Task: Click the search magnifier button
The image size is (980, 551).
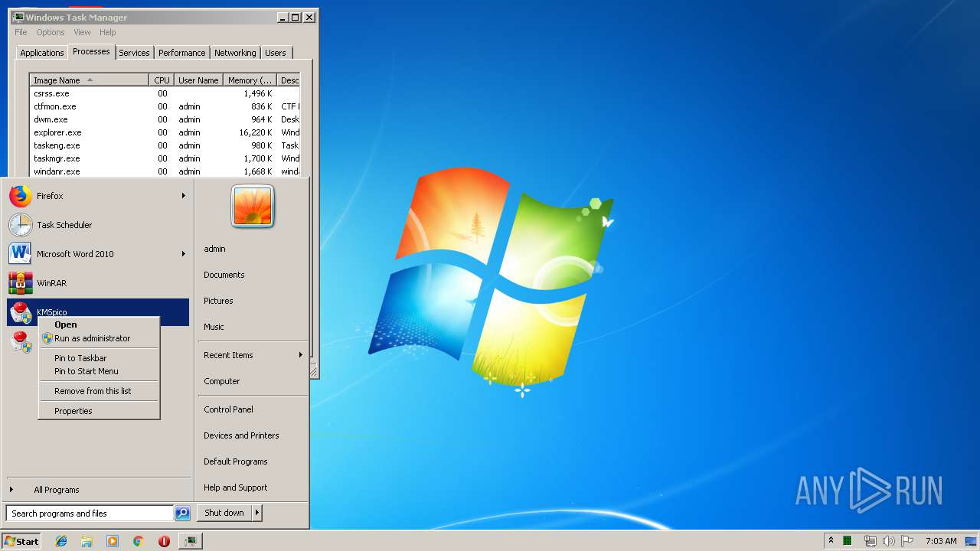Action: point(182,514)
